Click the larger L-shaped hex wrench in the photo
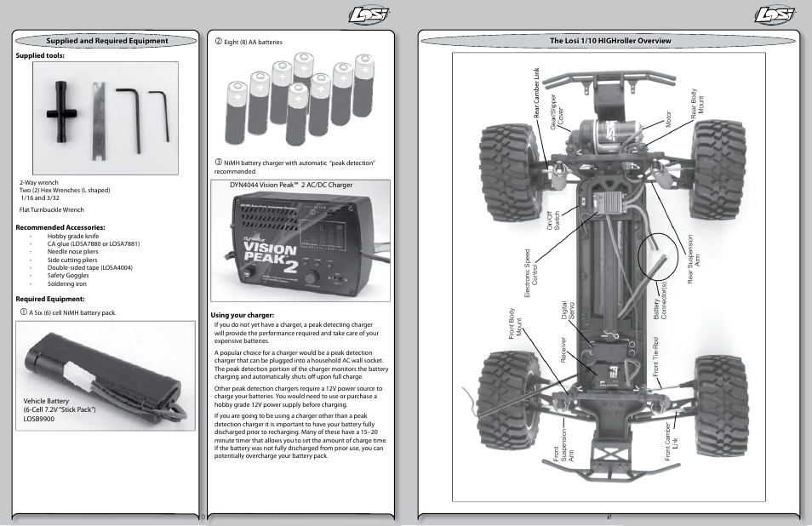812x526 pixels. tap(130, 120)
